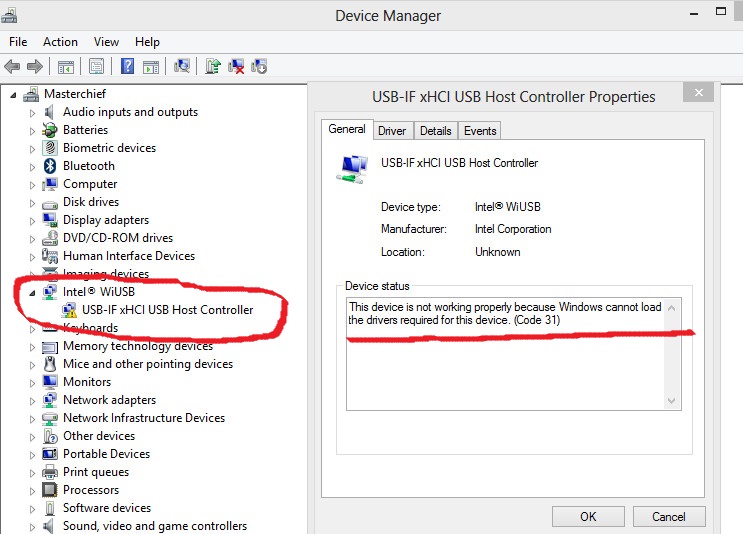Expand the Display adapters category

pyautogui.click(x=32, y=221)
